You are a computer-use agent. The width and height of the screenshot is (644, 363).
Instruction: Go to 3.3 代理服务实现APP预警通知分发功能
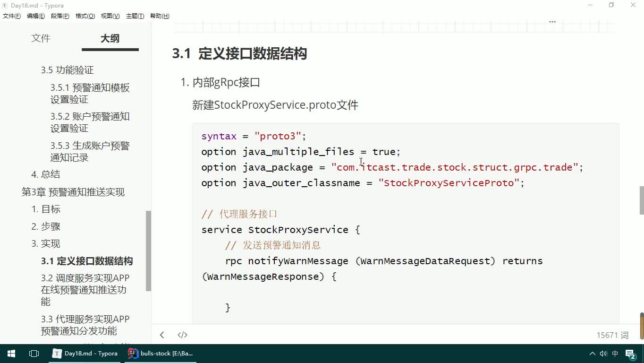85,325
